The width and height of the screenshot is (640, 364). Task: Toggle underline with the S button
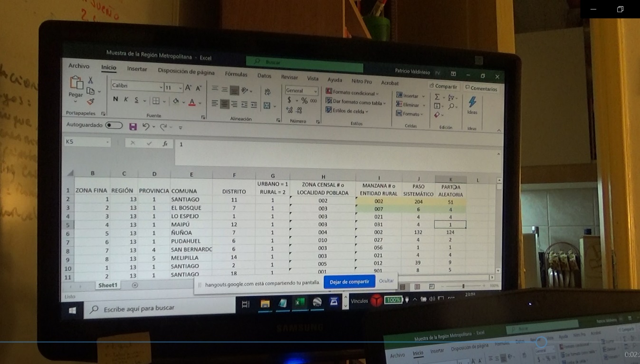pyautogui.click(x=136, y=100)
